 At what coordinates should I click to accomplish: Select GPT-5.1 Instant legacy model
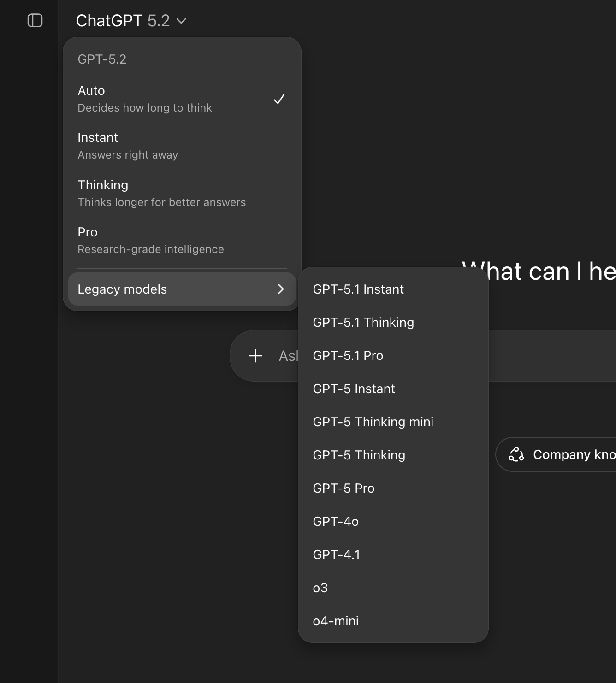[x=358, y=289]
